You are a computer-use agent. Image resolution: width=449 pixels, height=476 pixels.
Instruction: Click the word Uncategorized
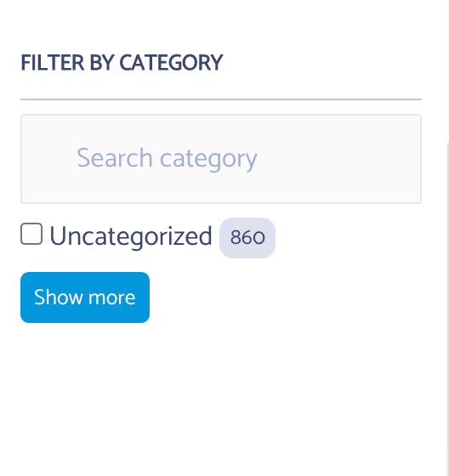coord(131,237)
